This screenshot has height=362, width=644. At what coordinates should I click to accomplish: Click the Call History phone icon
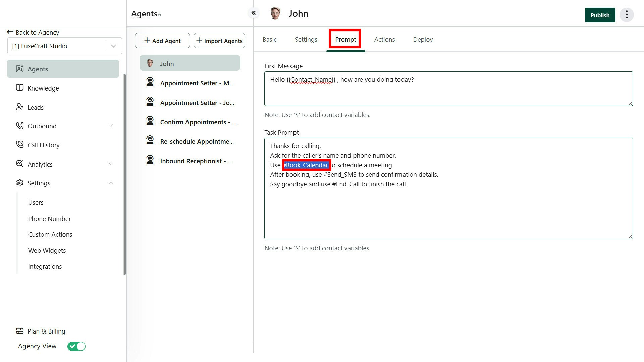click(x=20, y=145)
